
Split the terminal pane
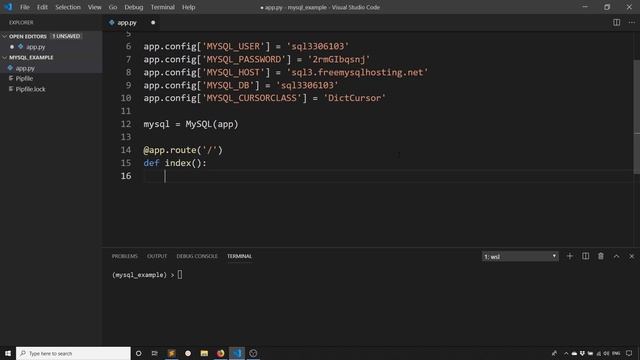click(x=585, y=256)
